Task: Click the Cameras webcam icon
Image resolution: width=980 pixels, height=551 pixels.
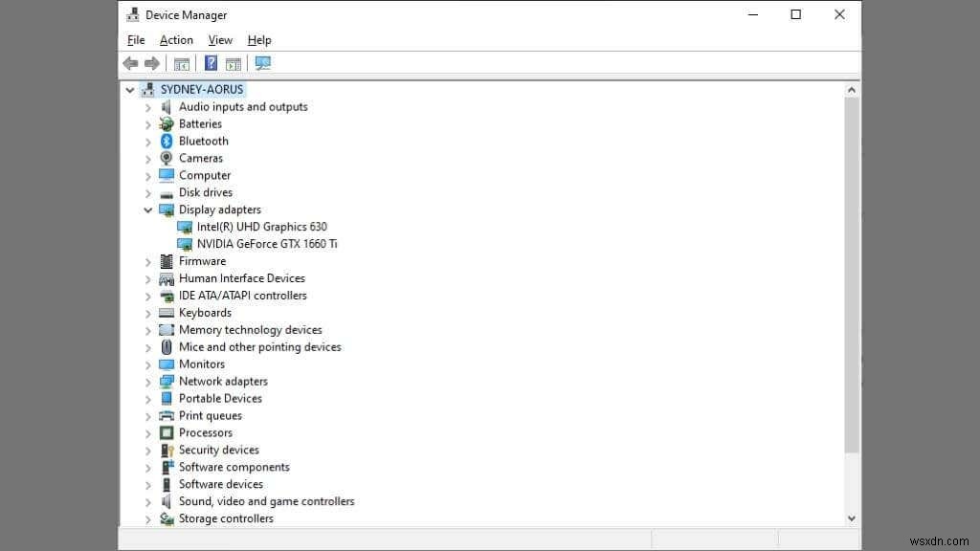Action: [x=167, y=158]
